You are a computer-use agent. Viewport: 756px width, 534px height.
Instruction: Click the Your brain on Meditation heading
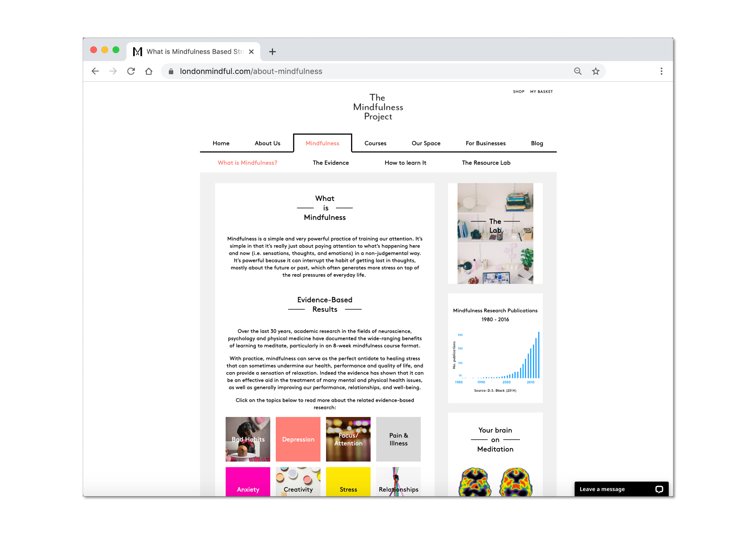tap(495, 440)
